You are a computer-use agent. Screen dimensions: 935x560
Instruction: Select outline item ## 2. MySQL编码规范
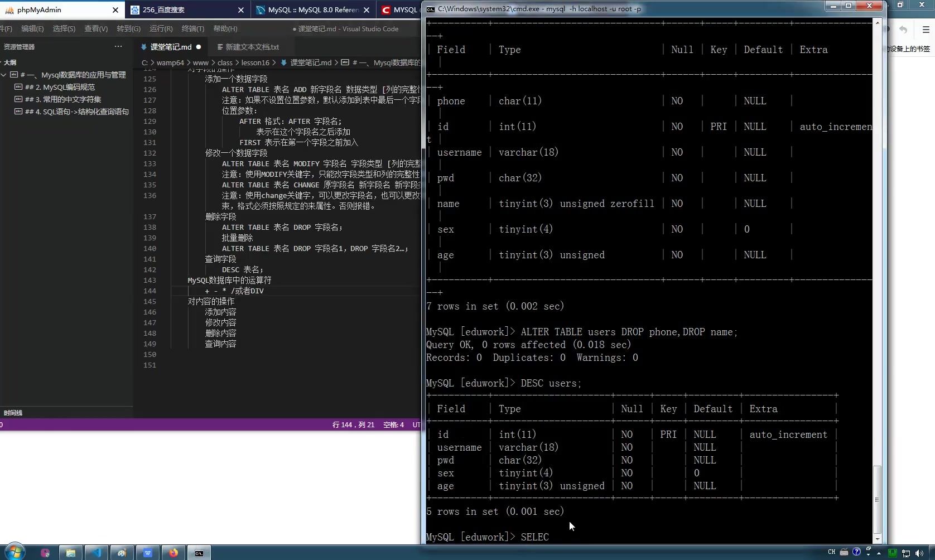60,87
